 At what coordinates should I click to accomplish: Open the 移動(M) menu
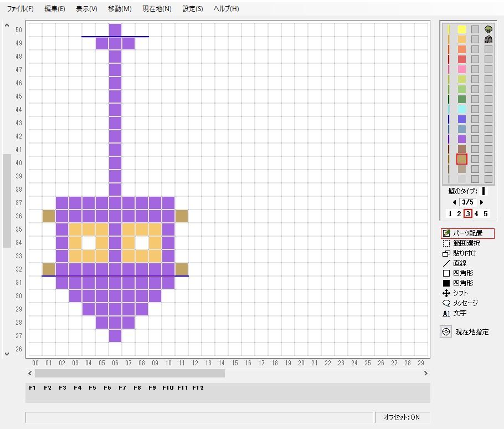pyautogui.click(x=120, y=9)
